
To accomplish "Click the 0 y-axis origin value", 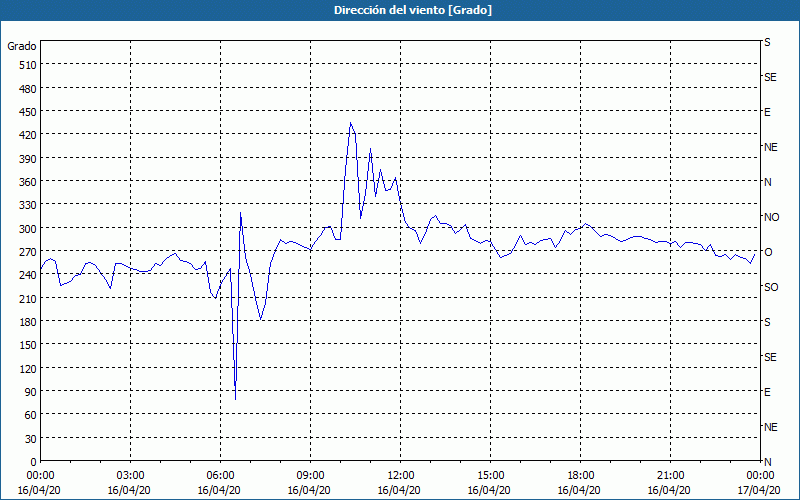I will click(34, 462).
